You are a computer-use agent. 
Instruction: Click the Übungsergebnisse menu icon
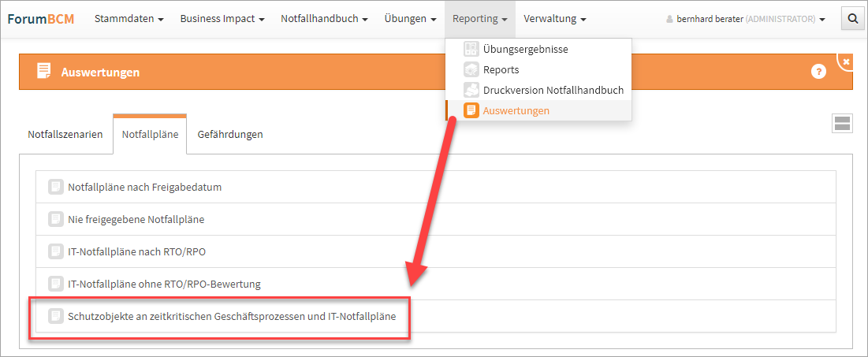tap(471, 49)
